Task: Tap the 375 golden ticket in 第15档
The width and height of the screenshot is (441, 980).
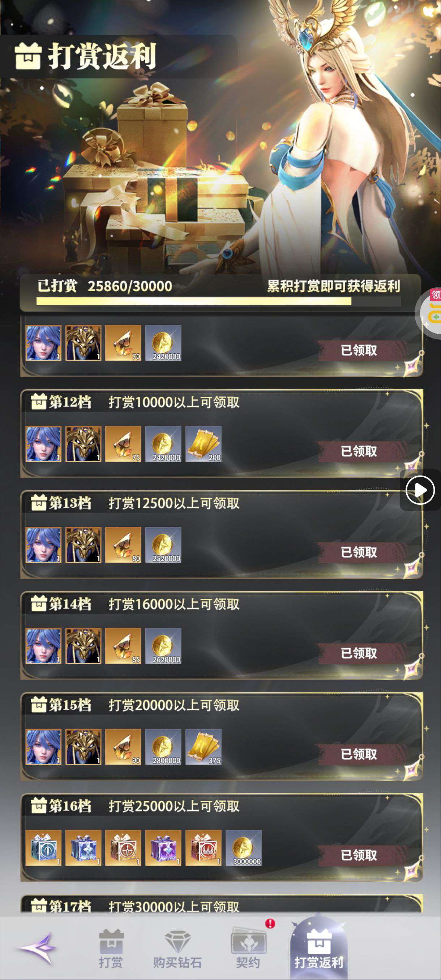Action: coord(204,747)
